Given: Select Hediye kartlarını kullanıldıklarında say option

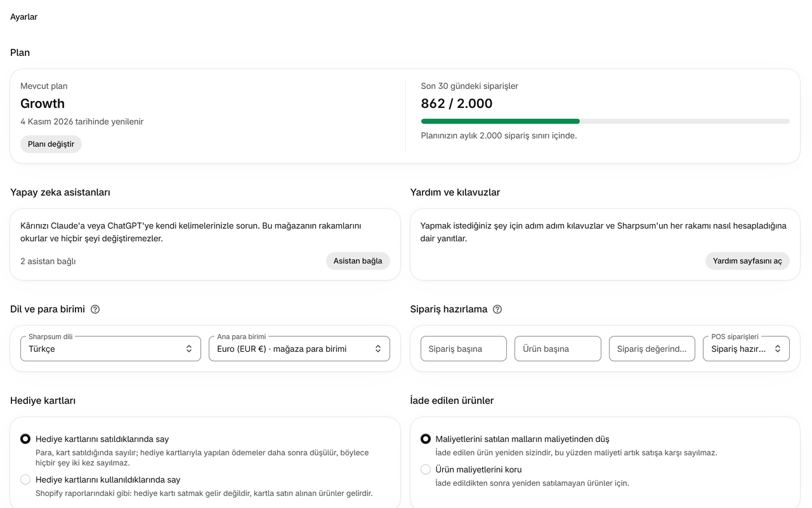Looking at the screenshot, I should [25, 479].
